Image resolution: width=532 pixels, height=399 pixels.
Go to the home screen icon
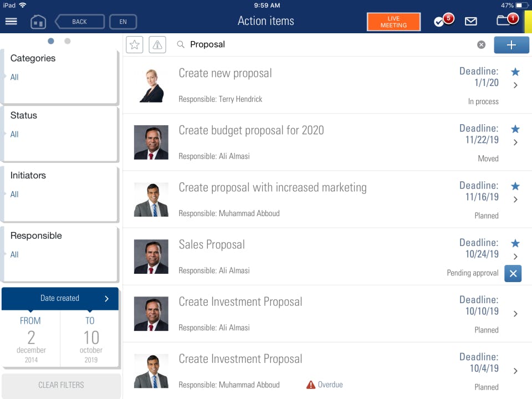coord(38,22)
